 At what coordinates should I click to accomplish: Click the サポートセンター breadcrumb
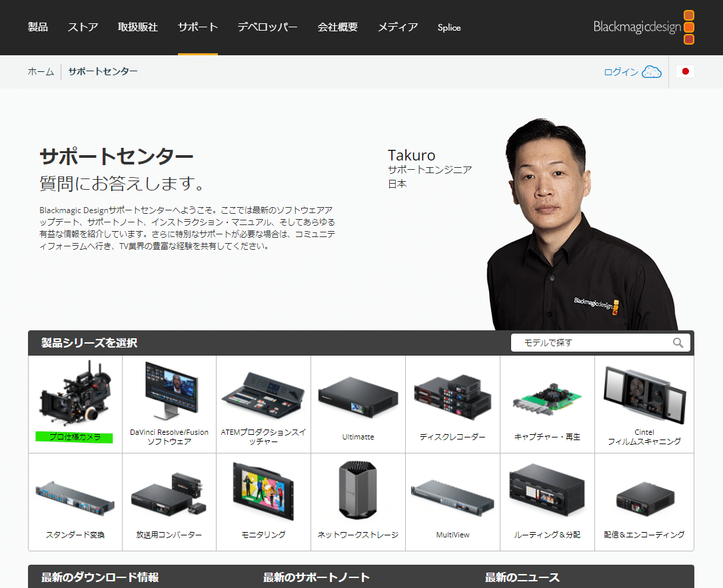pos(103,71)
